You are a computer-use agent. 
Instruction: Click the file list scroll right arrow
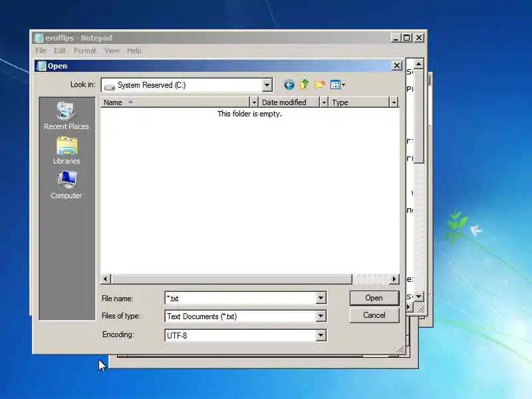coord(394,279)
